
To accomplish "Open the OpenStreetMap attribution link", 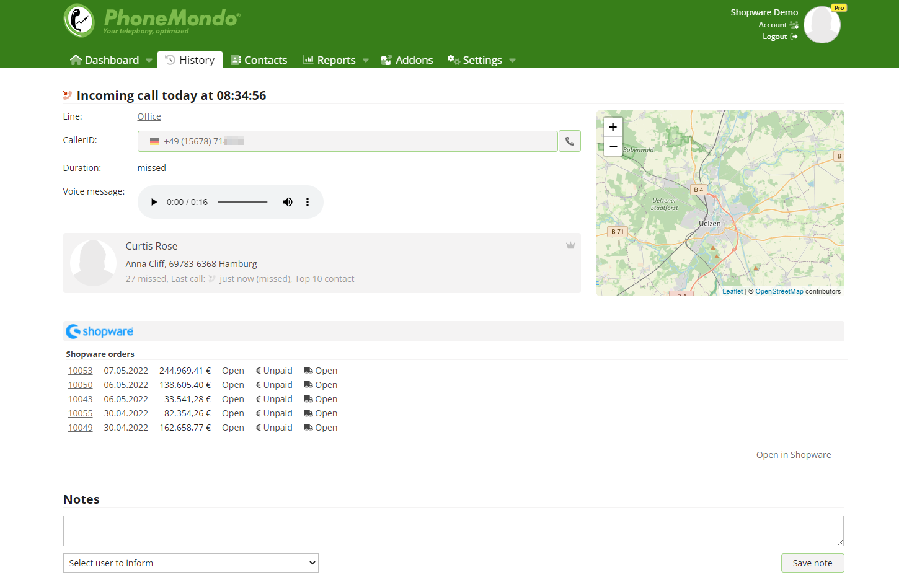I will click(779, 291).
